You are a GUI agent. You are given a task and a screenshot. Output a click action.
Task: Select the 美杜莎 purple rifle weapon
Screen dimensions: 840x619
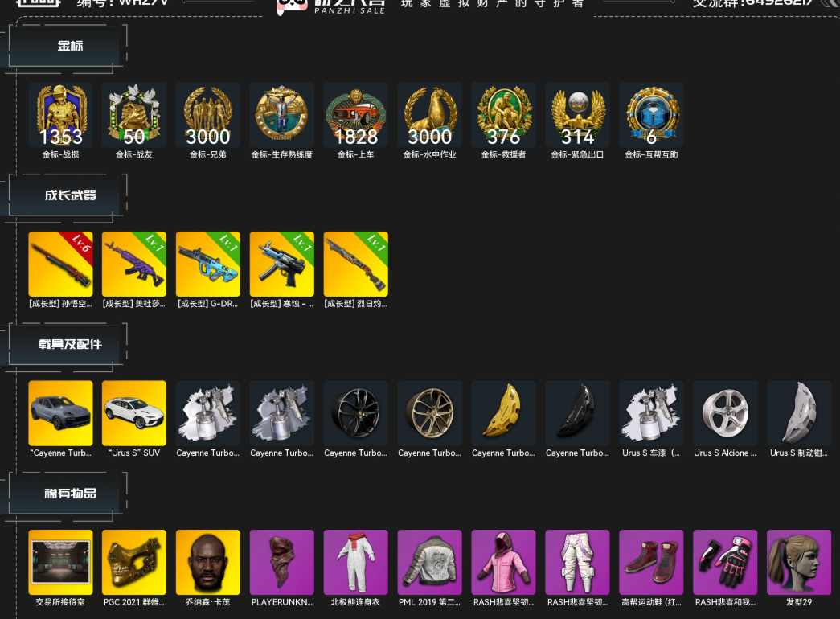coord(134,264)
